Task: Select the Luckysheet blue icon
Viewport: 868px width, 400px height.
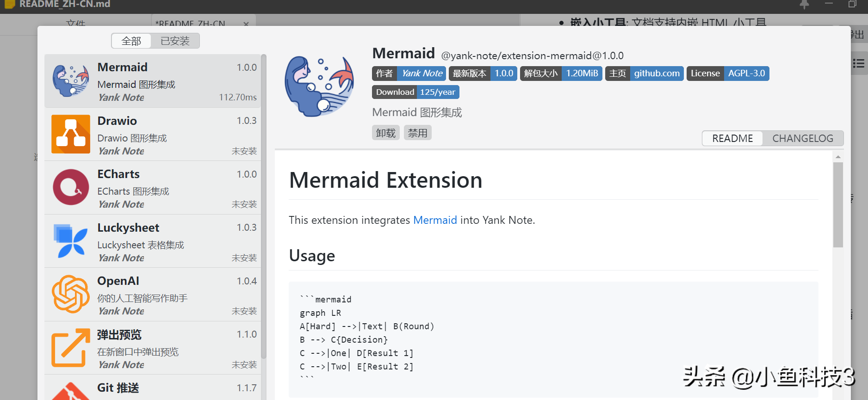Action: point(71,241)
